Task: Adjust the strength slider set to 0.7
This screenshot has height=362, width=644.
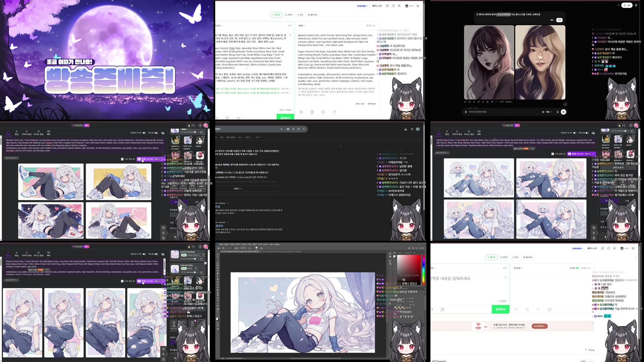Action: click(x=195, y=132)
